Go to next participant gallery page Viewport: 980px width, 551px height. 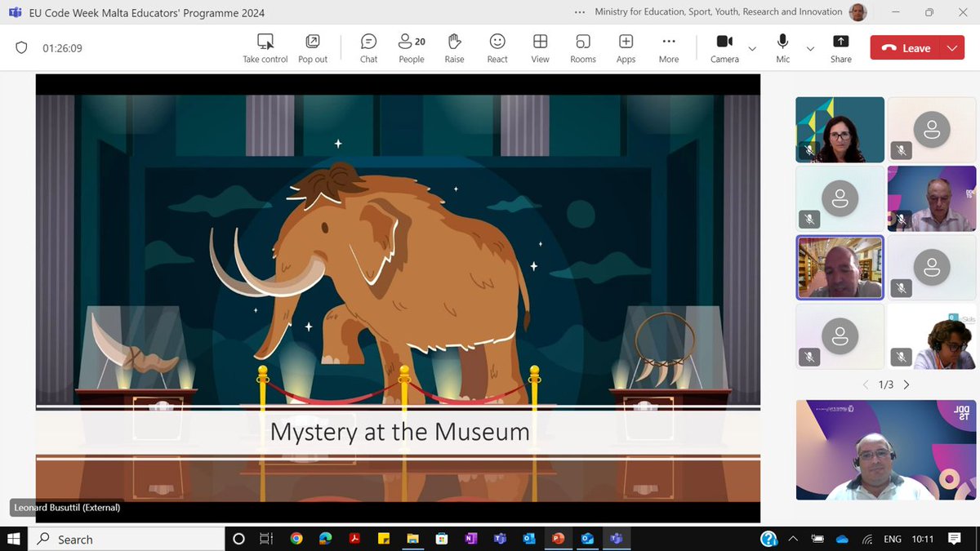[906, 384]
